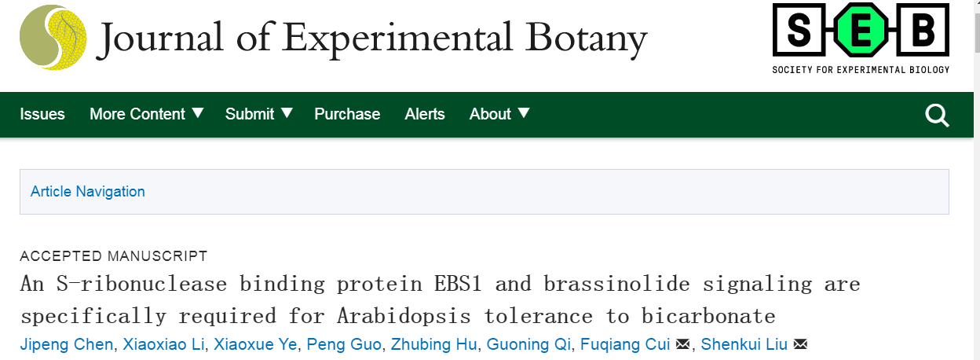Open the search magnifier icon
The height and width of the screenshot is (360, 980).
click(937, 115)
